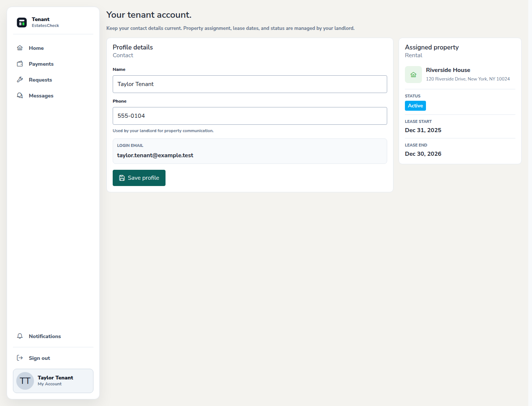The height and width of the screenshot is (406, 532).
Task: Click the Home house icon
Action: coord(20,48)
